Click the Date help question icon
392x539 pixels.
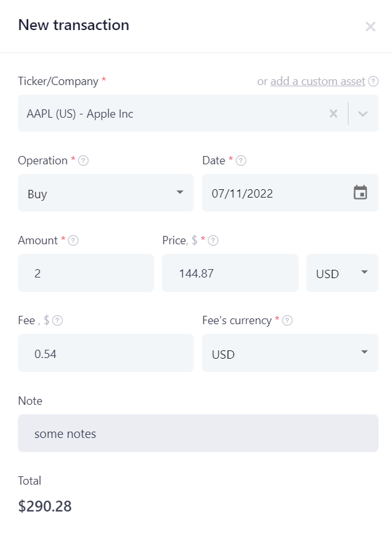click(x=241, y=160)
